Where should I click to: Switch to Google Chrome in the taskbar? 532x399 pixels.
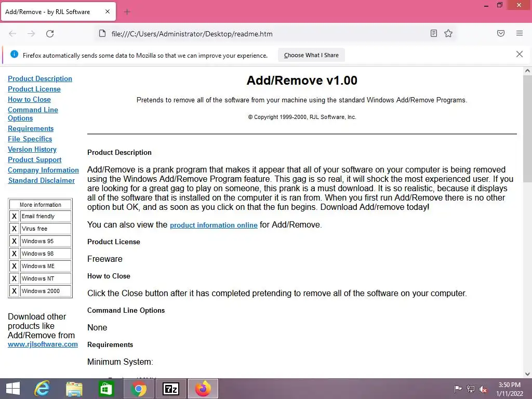click(x=138, y=389)
